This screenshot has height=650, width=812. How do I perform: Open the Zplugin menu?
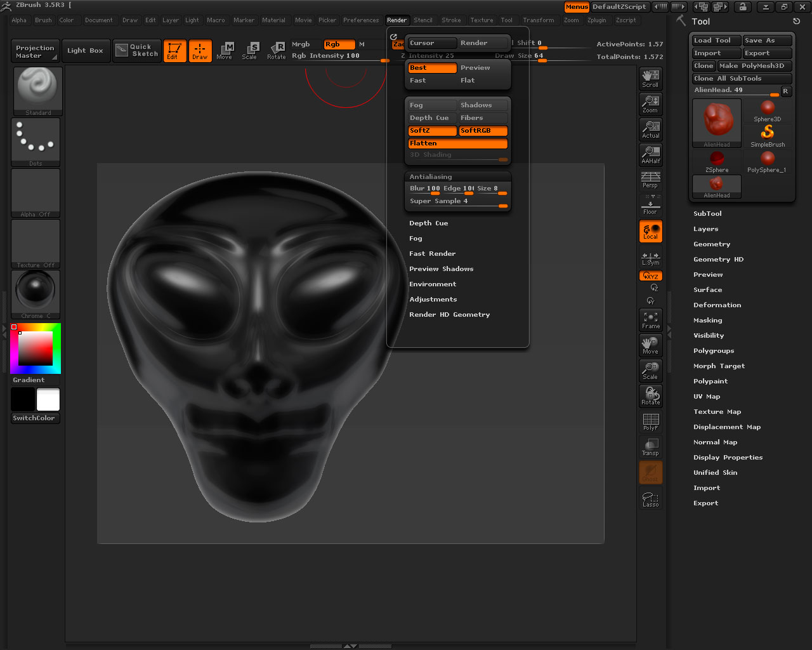[596, 20]
